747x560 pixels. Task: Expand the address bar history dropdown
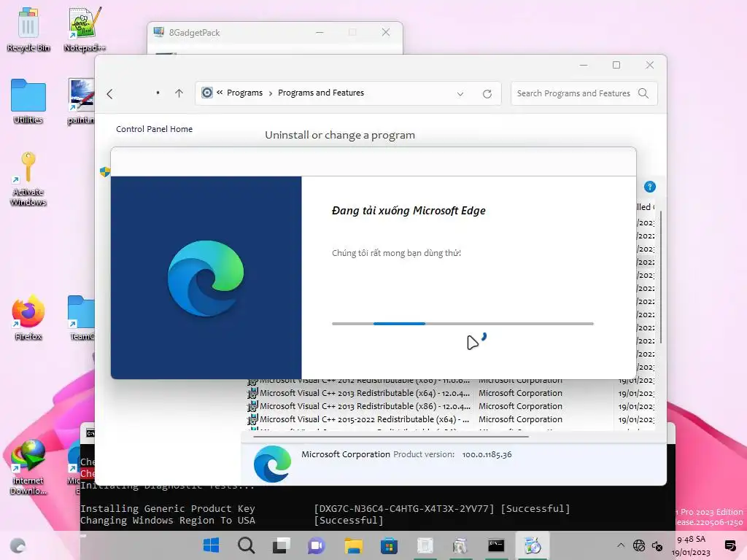click(460, 94)
